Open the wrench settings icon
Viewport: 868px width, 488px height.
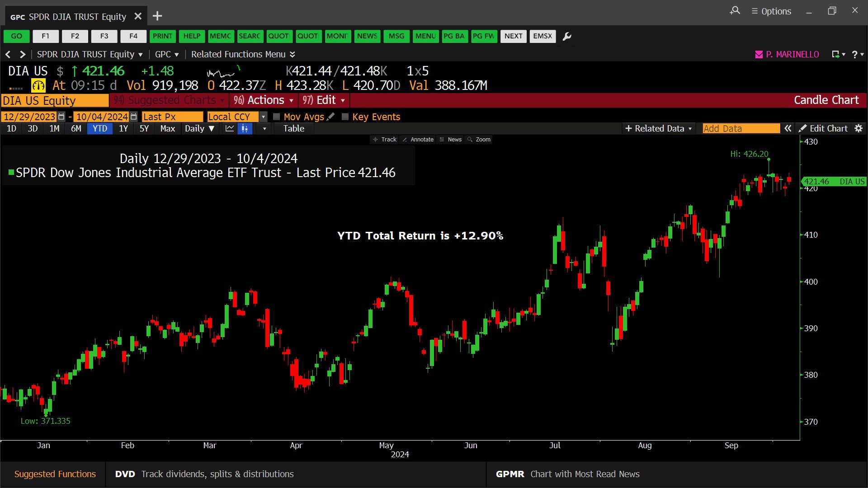click(567, 36)
